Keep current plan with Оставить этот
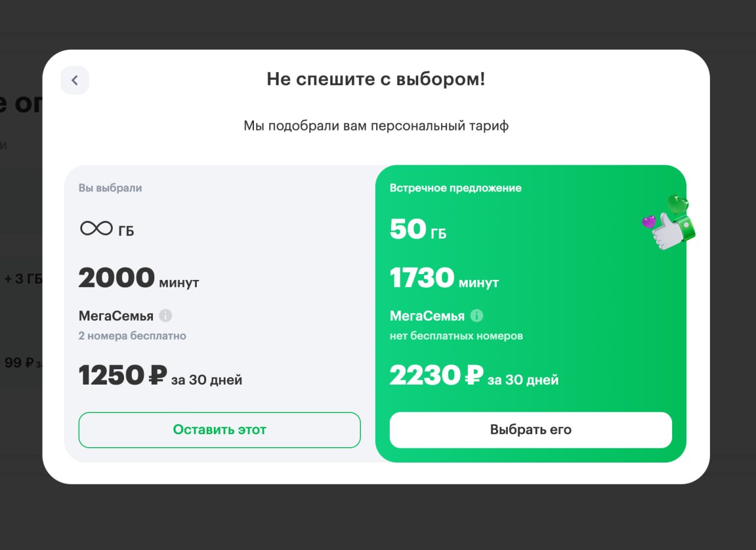Viewport: 756px width, 550px height. click(x=219, y=429)
